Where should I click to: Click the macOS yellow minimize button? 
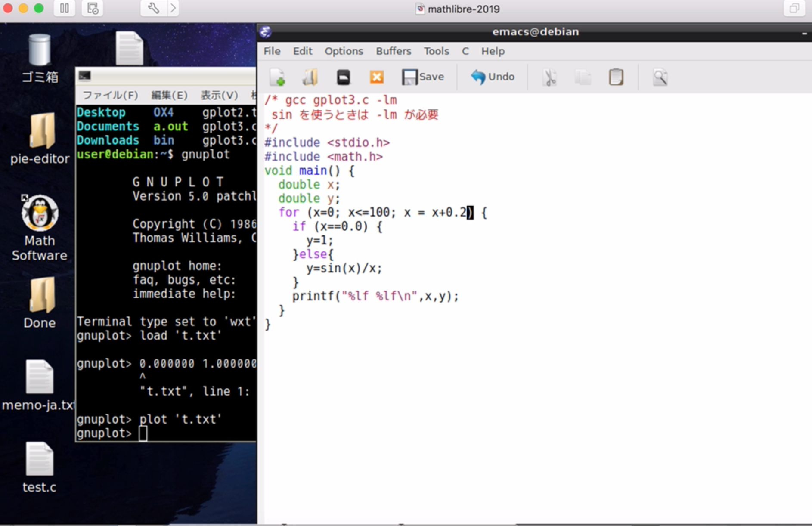pyautogui.click(x=23, y=8)
